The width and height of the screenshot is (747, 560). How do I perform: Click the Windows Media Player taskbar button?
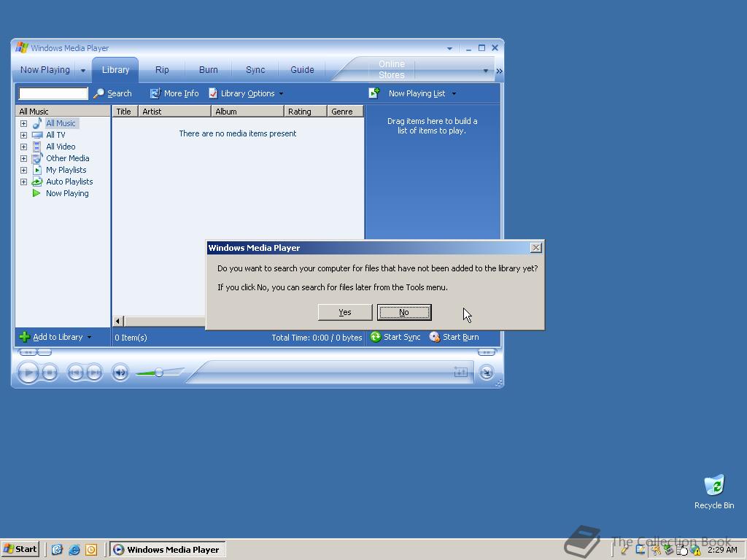pyautogui.click(x=168, y=550)
